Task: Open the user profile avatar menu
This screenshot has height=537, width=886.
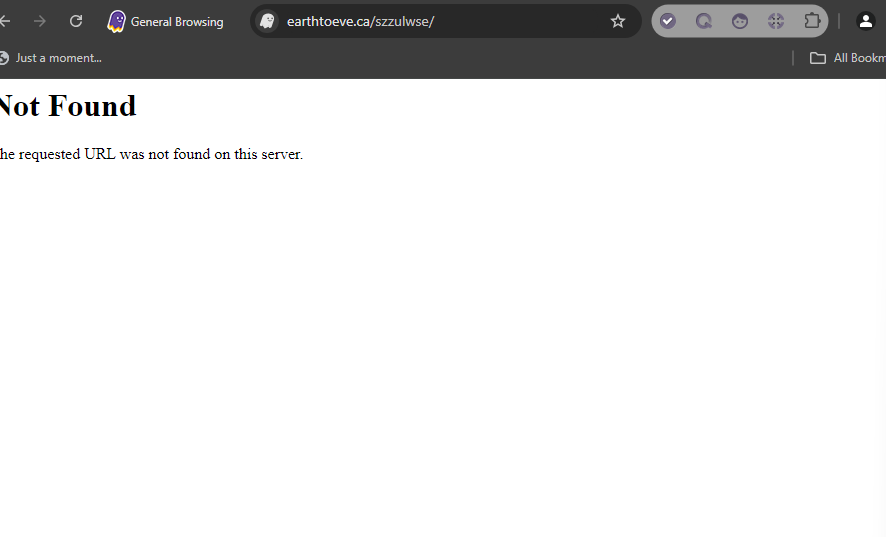Action: (865, 21)
